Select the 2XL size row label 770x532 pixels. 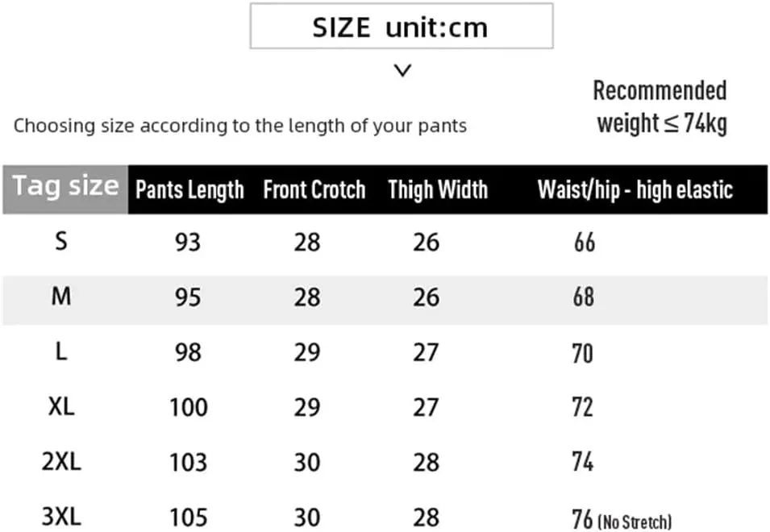(61, 462)
